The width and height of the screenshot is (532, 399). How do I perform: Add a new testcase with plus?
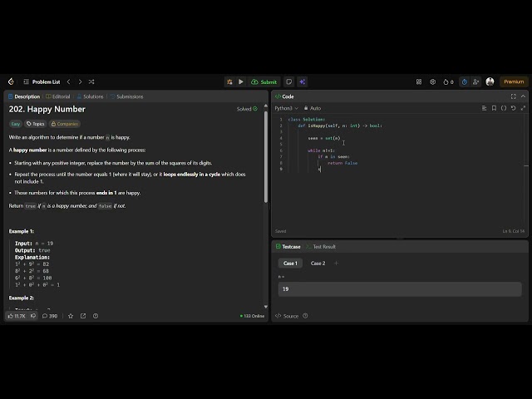(x=336, y=264)
